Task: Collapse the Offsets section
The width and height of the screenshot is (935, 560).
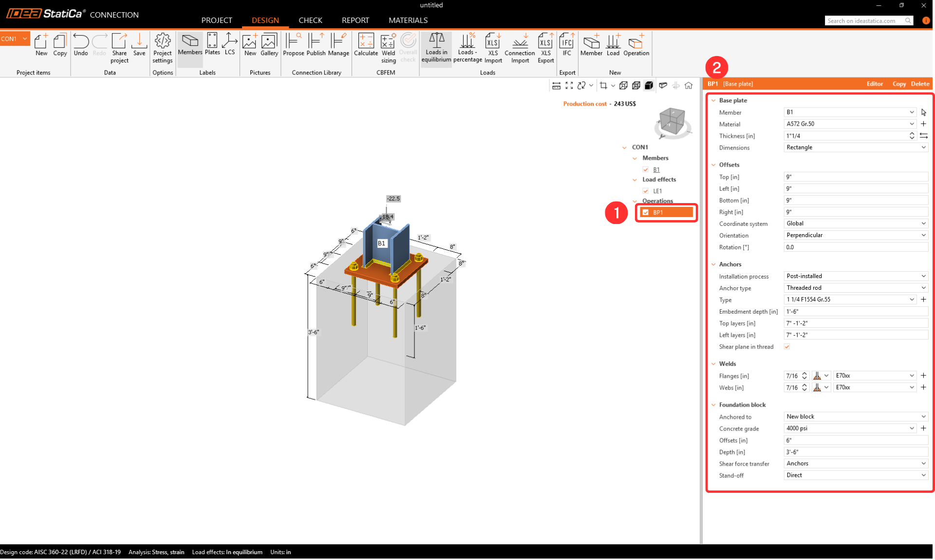Action: tap(714, 165)
